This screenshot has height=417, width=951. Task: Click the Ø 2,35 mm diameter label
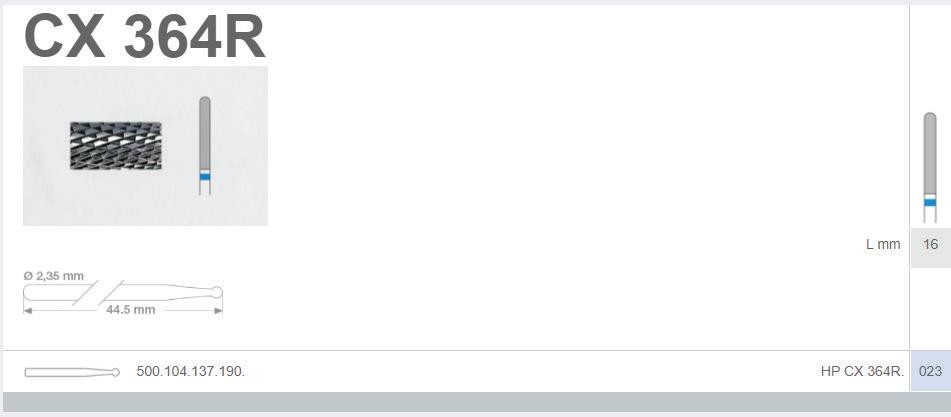coord(53,276)
